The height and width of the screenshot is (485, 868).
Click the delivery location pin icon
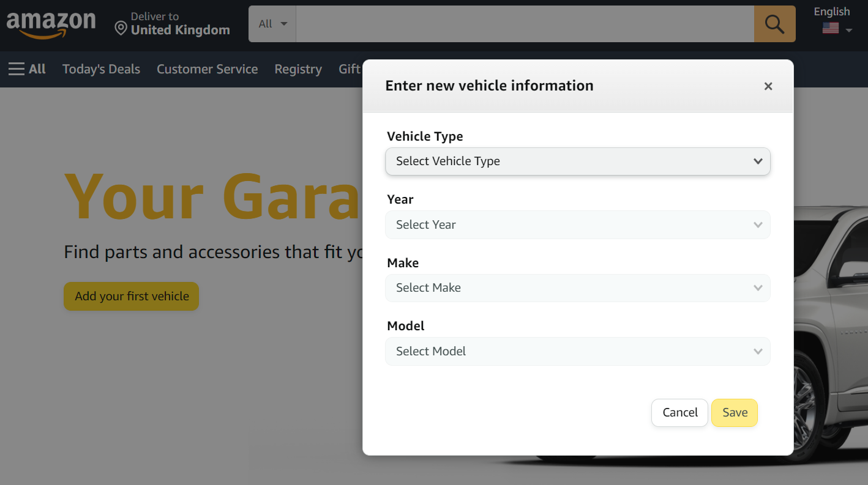click(121, 27)
